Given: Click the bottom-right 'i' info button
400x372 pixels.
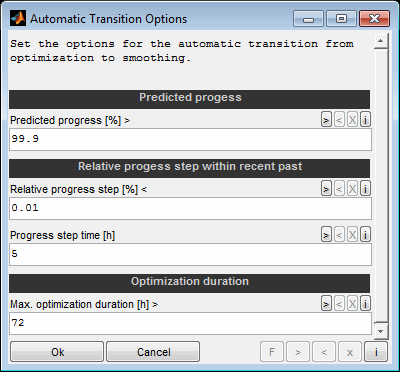Looking at the screenshot, I should coord(376,352).
